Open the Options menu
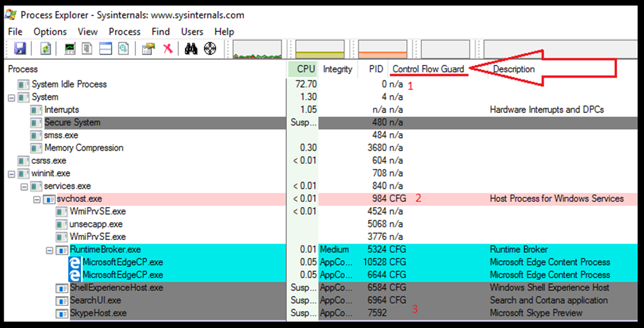 pyautogui.click(x=50, y=32)
